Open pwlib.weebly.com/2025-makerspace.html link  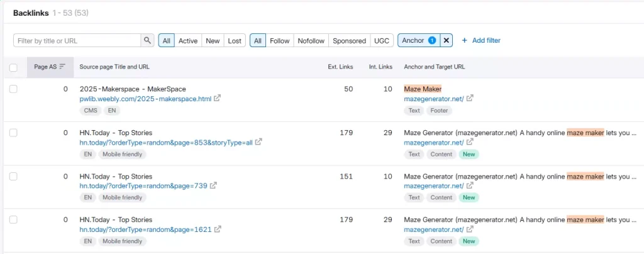145,99
